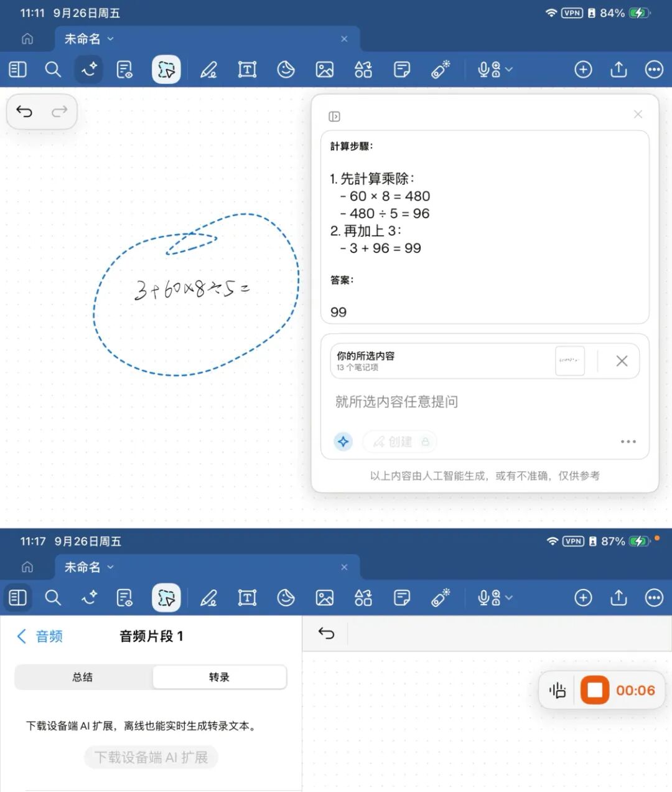Remove 你的所选内容 from the AI prompt

622,361
